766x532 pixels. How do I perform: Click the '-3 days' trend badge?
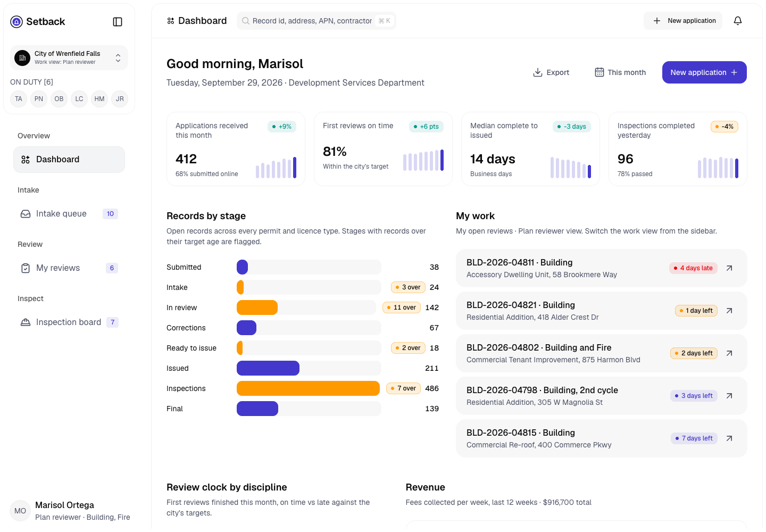(572, 127)
